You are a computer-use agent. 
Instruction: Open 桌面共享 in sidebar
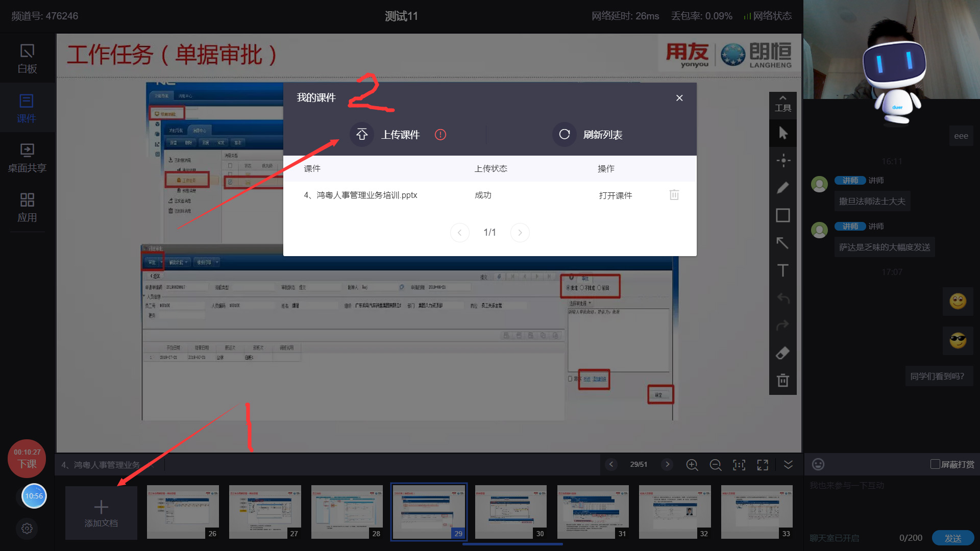27,158
